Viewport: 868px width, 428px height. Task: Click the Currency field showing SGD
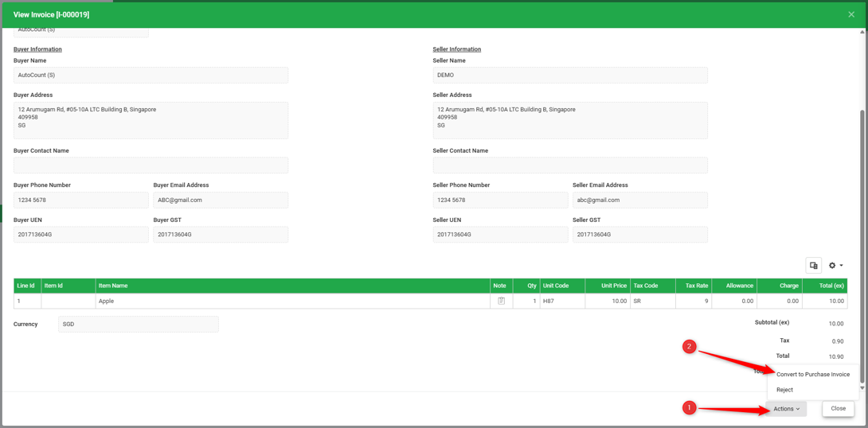139,324
